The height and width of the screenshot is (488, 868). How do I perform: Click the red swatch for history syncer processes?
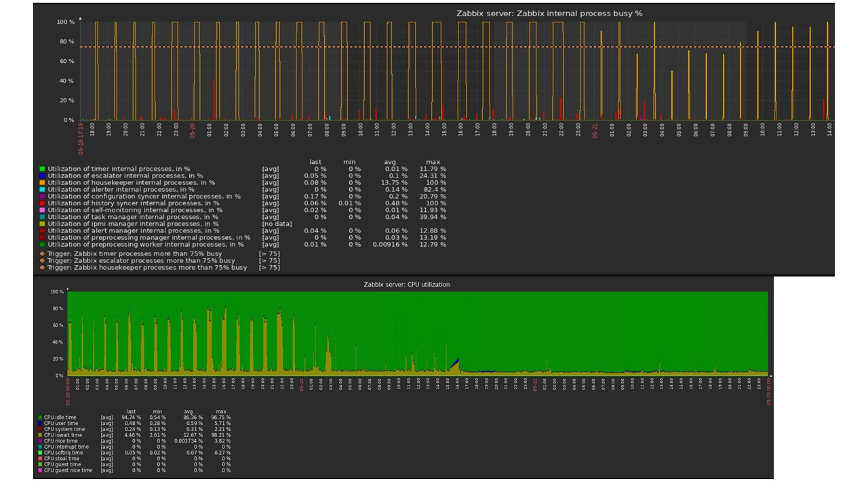(42, 203)
